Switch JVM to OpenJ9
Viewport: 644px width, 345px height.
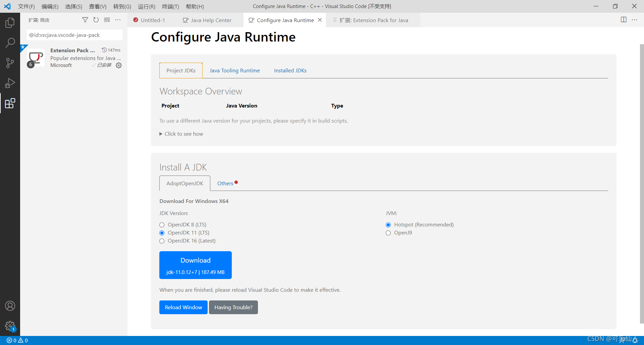(388, 233)
